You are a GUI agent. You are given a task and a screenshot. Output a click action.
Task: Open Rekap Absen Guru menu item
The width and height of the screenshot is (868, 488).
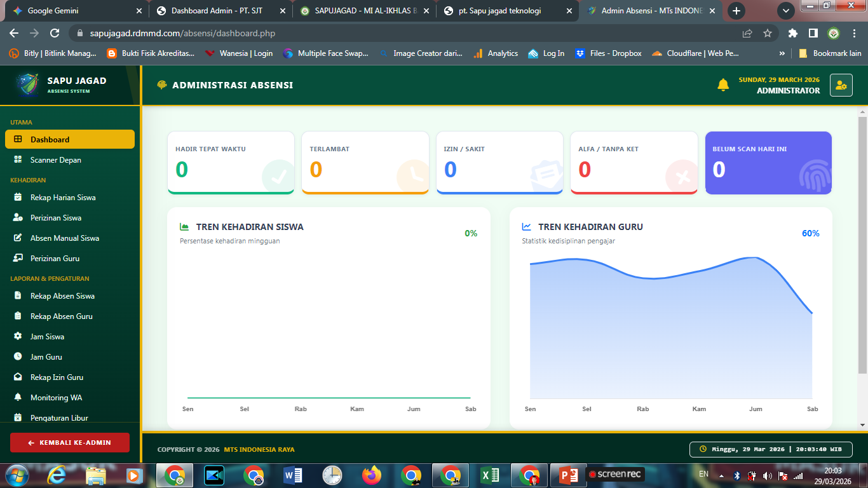[70, 316]
